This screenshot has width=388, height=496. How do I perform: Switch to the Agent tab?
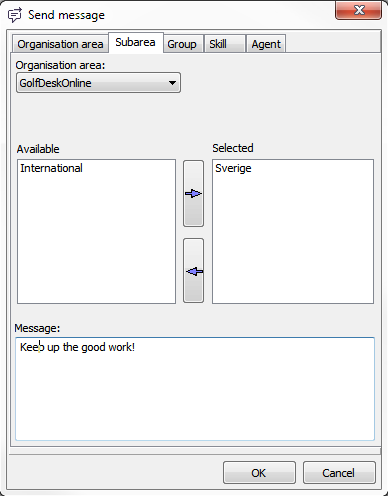coord(266,44)
